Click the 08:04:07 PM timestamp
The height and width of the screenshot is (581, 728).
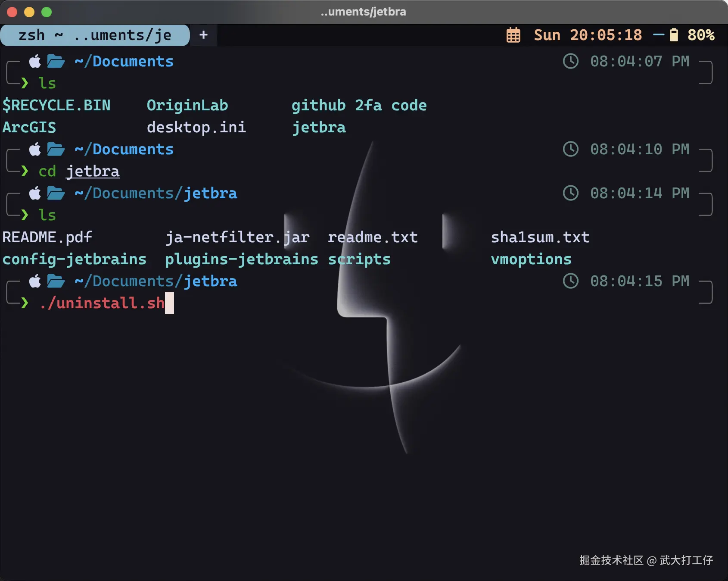640,61
